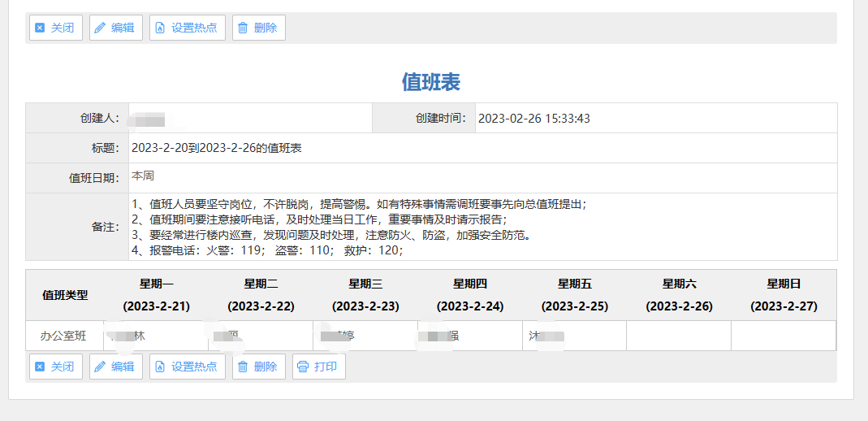
Task: Click the top 编辑 button label
Action: pos(123,28)
